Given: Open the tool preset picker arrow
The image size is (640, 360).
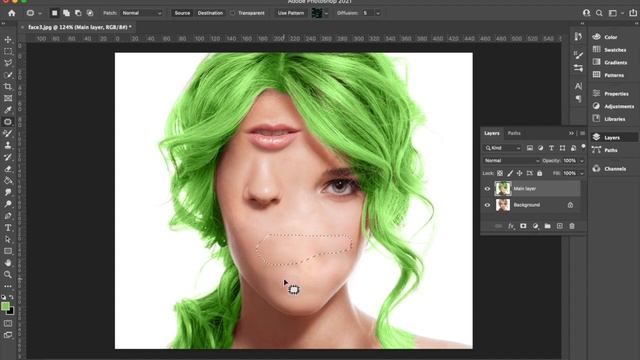Looking at the screenshot, I should coord(40,13).
